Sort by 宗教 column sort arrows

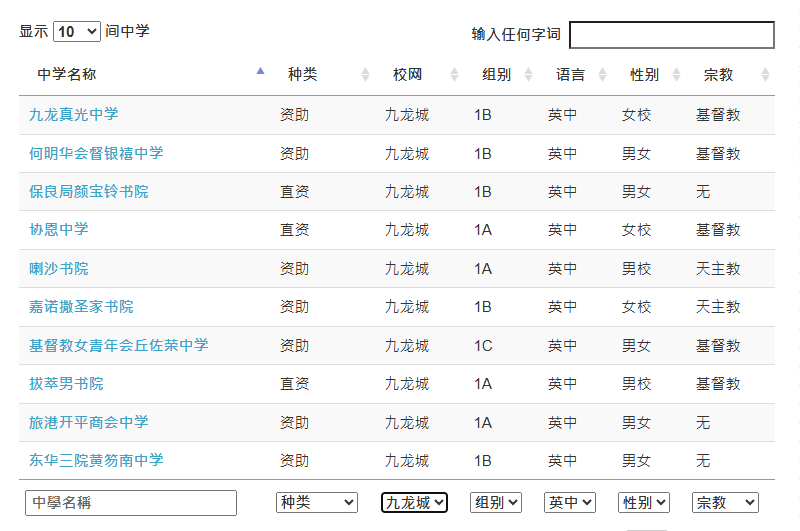point(765,74)
